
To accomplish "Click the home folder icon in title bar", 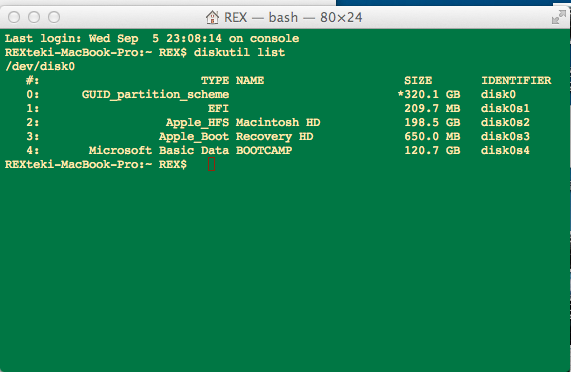I will pos(212,17).
